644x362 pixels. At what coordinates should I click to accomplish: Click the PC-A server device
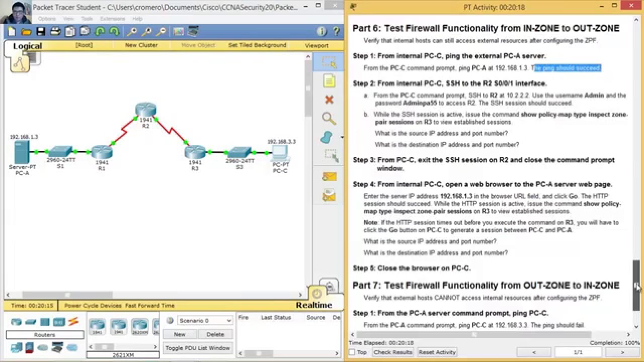[22, 152]
